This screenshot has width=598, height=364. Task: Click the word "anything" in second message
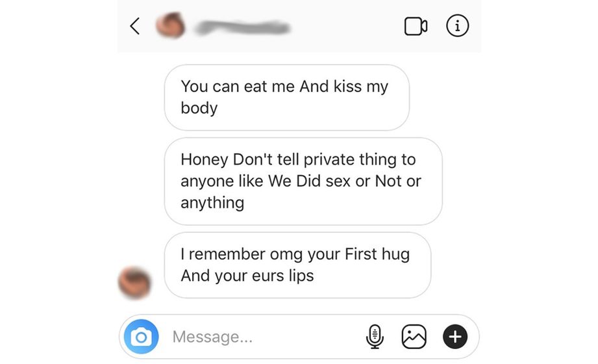pos(212,203)
